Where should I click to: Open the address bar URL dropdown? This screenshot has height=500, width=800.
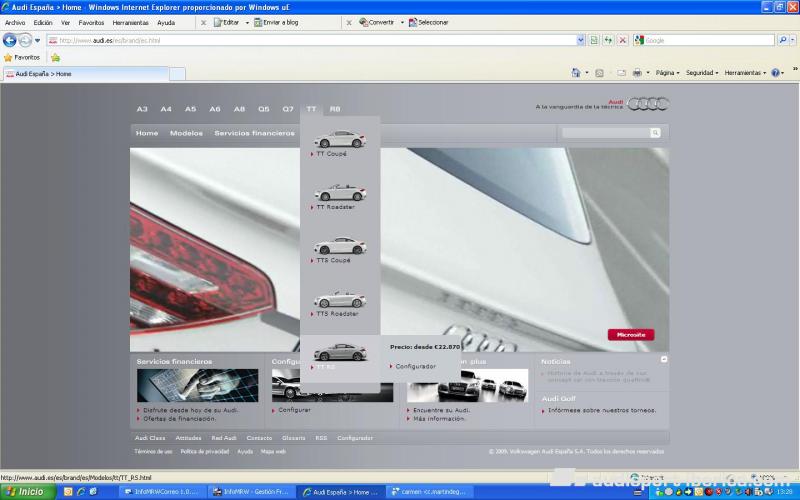[581, 40]
